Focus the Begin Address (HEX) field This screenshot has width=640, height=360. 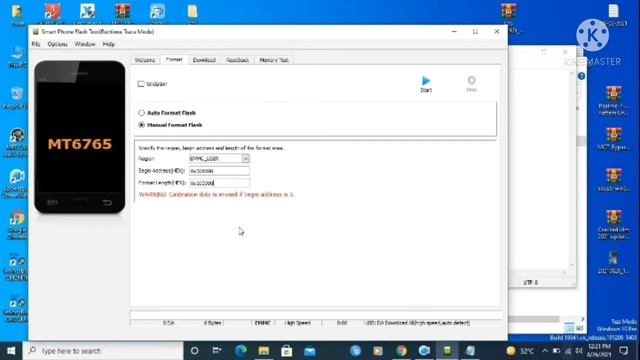click(x=219, y=171)
